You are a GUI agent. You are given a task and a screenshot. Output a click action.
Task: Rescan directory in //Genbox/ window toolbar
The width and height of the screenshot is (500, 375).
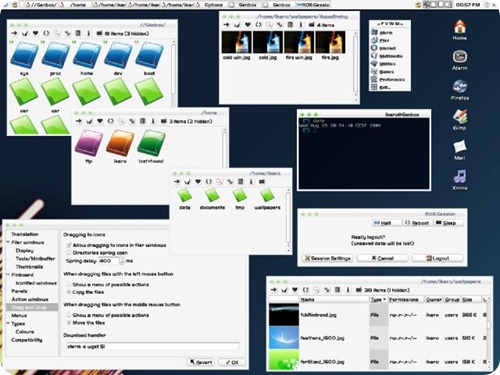(x=46, y=33)
